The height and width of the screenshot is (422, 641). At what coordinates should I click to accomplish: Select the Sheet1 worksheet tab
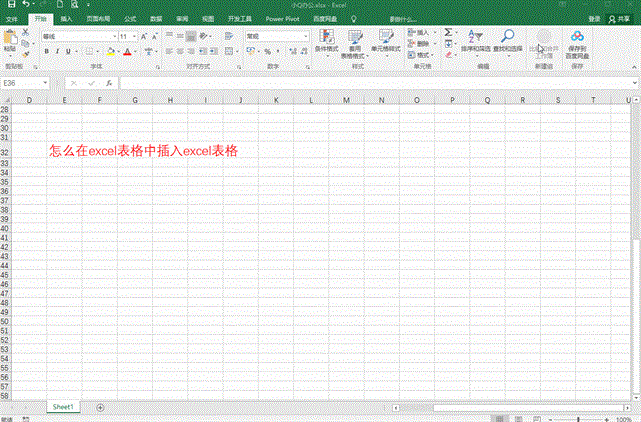[x=64, y=407]
